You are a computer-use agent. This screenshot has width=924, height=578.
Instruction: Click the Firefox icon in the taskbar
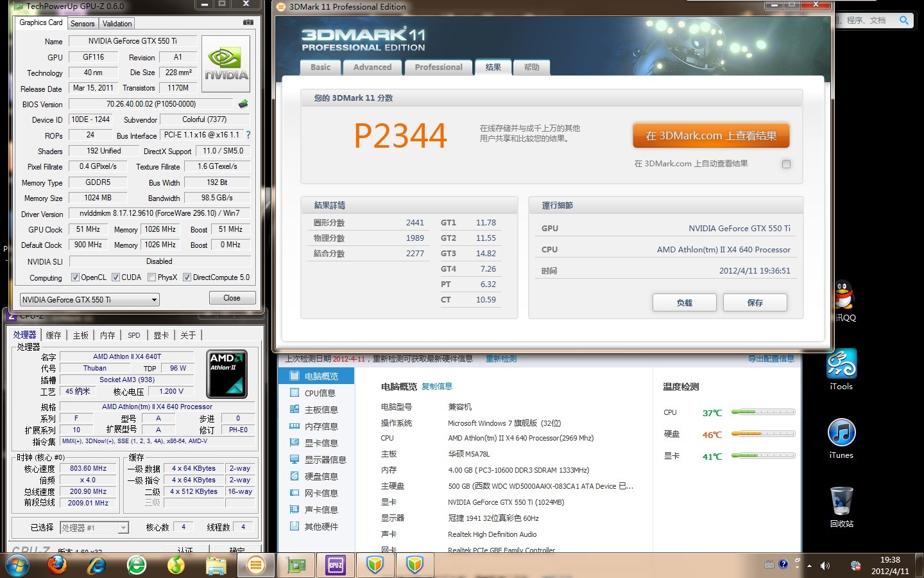click(x=57, y=565)
